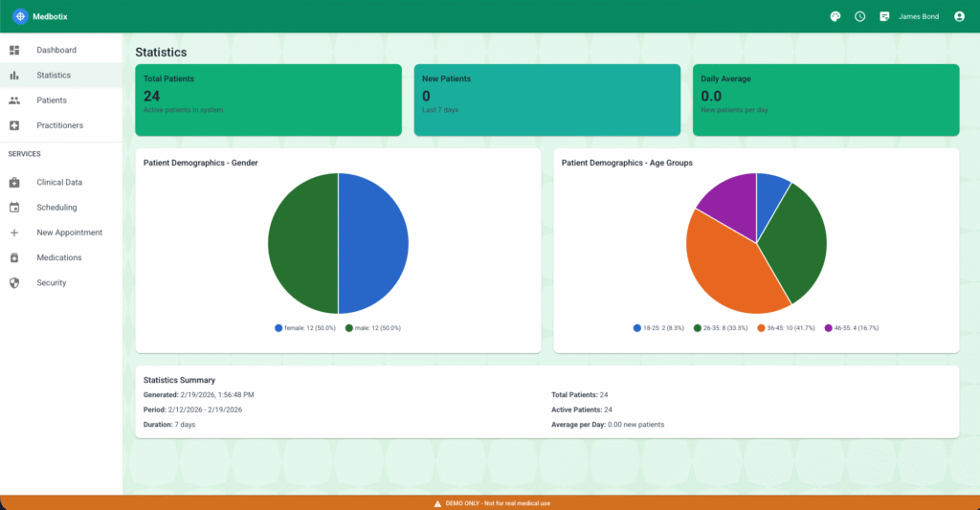Go to the Scheduling page

coord(56,208)
